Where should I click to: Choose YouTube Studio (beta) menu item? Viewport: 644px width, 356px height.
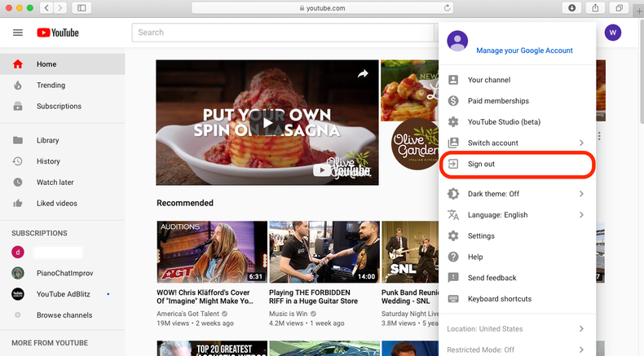pyautogui.click(x=504, y=122)
